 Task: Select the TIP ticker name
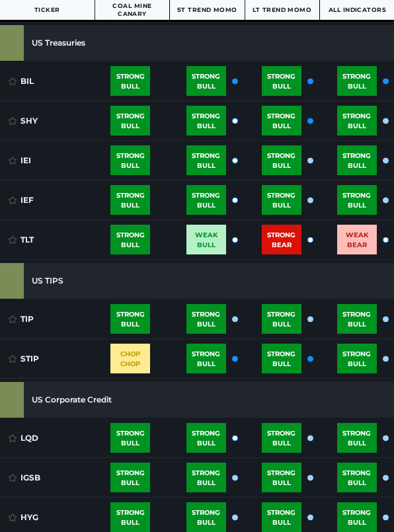[x=27, y=320]
